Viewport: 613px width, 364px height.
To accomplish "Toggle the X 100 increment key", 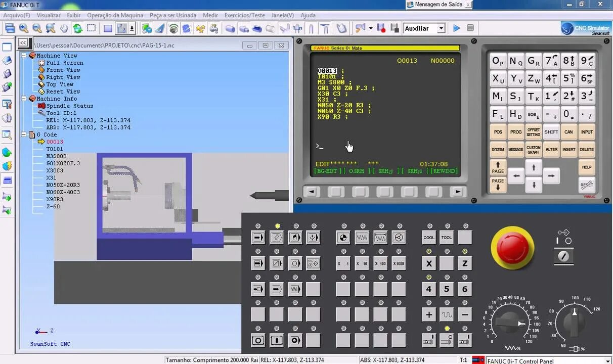I will (x=380, y=263).
